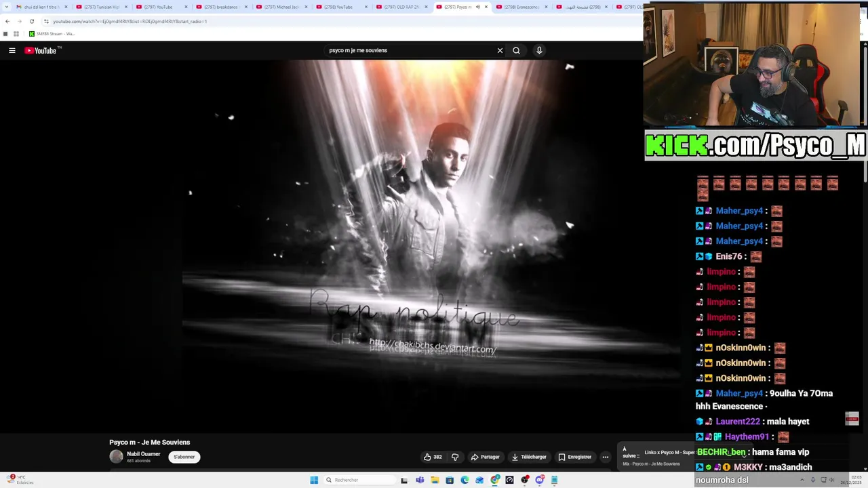Open the tab search dropdown arrow
The height and width of the screenshot is (488, 868).
tap(7, 7)
